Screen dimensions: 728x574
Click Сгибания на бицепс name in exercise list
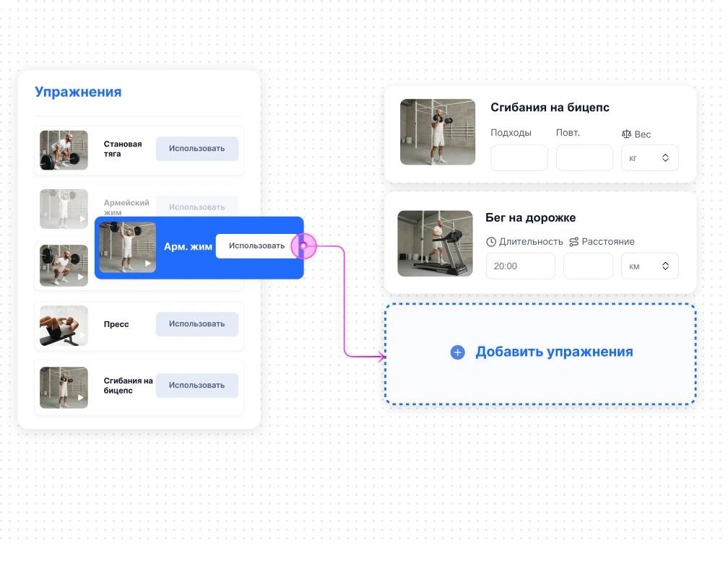pyautogui.click(x=128, y=386)
